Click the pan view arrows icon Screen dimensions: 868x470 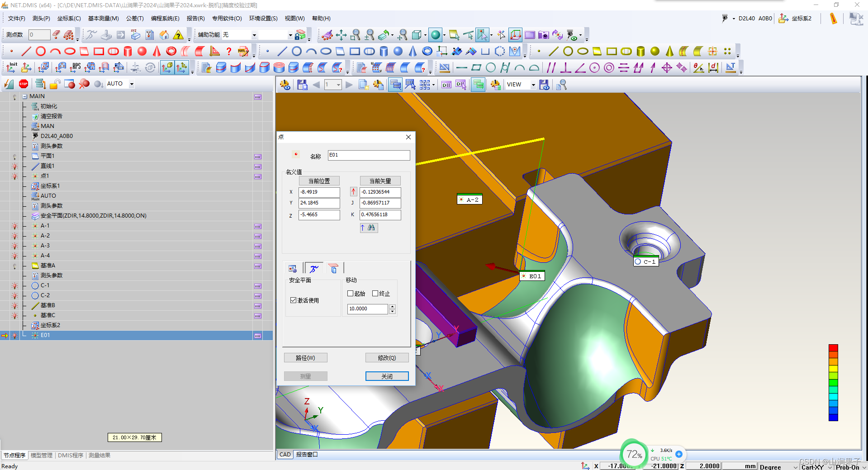click(x=341, y=35)
